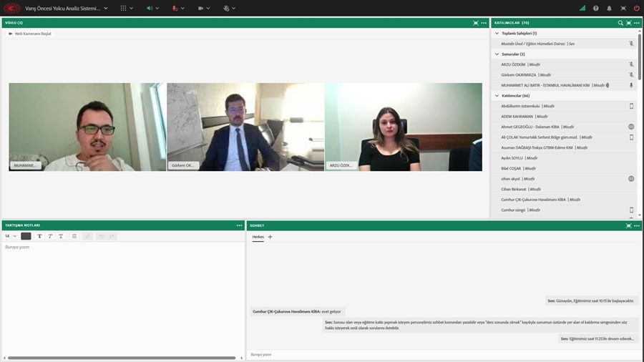644x362 pixels.
Task: Maximize the Video pod
Action: coord(476,23)
